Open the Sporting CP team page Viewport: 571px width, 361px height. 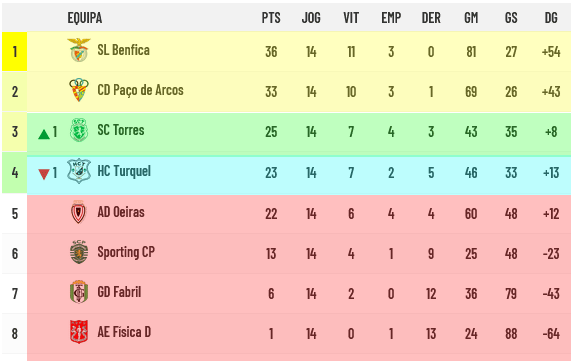(x=126, y=252)
